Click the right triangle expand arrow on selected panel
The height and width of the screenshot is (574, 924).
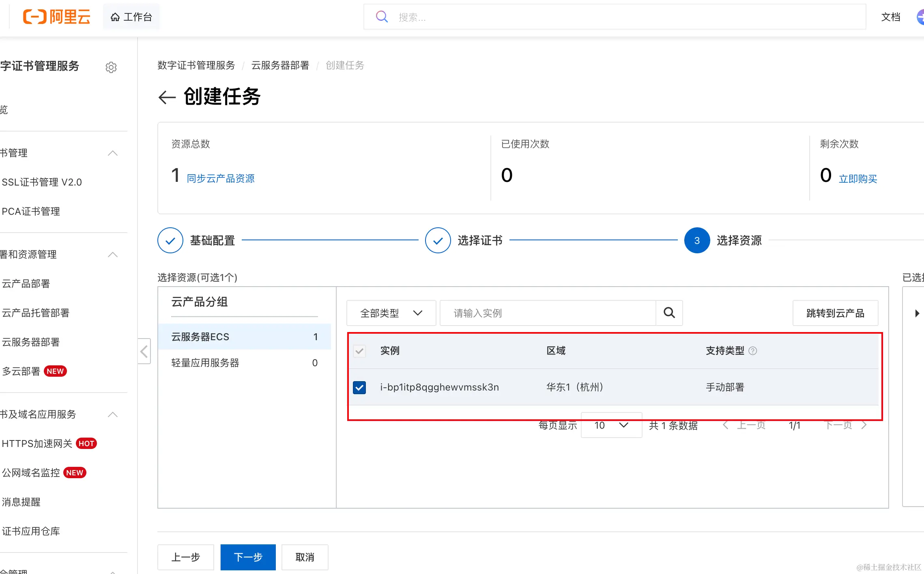[x=917, y=313]
